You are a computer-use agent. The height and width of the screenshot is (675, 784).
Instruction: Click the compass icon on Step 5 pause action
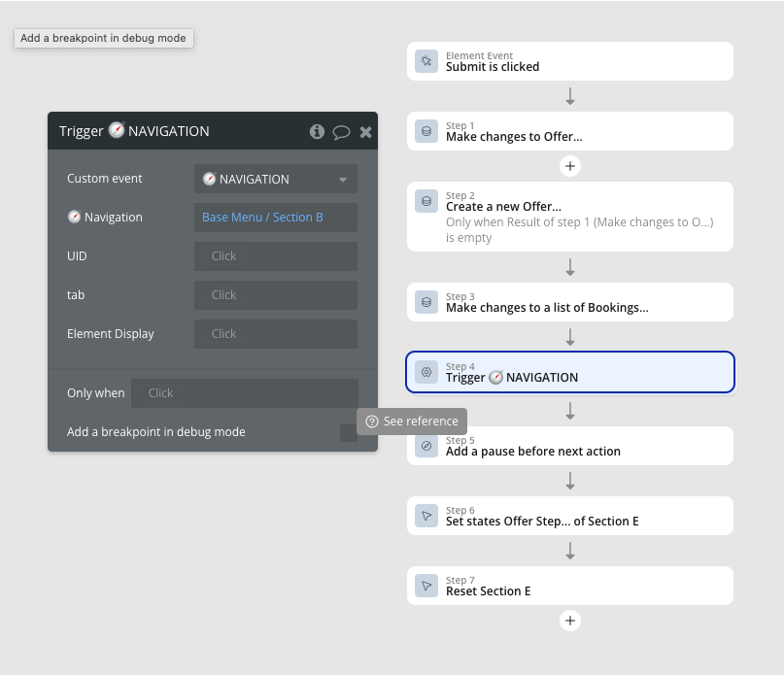426,446
